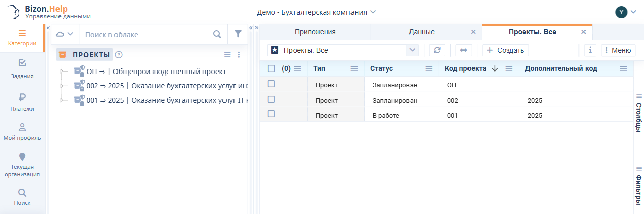Screen dimensions: 644x214
Task: Click the fit column width arrows icon
Action: [x=463, y=50]
